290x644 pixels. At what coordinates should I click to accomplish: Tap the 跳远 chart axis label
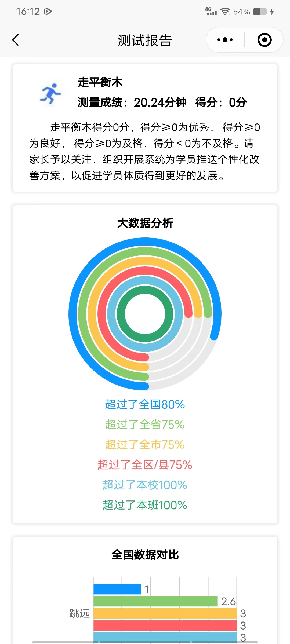click(79, 613)
